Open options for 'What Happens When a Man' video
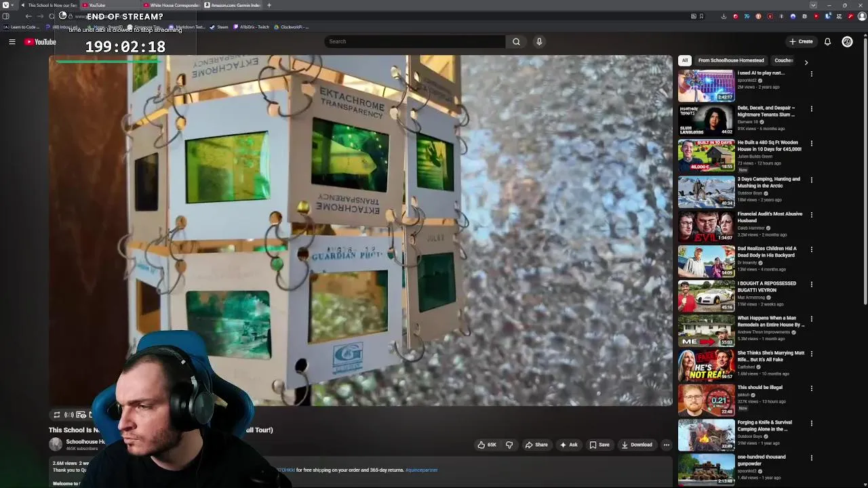868x488 pixels. 812,319
